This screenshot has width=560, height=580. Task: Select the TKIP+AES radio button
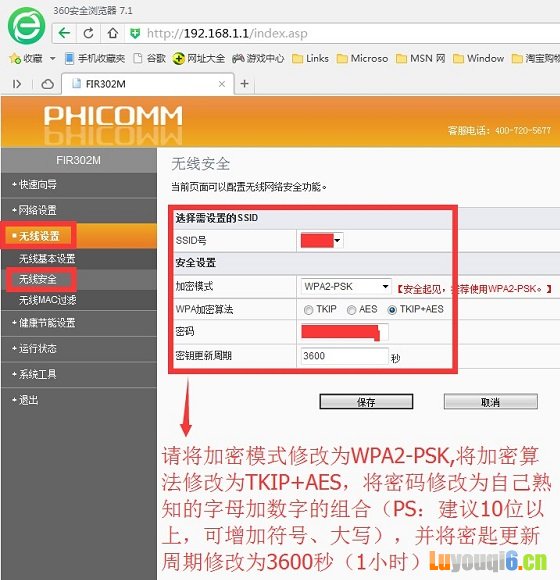tap(392, 310)
